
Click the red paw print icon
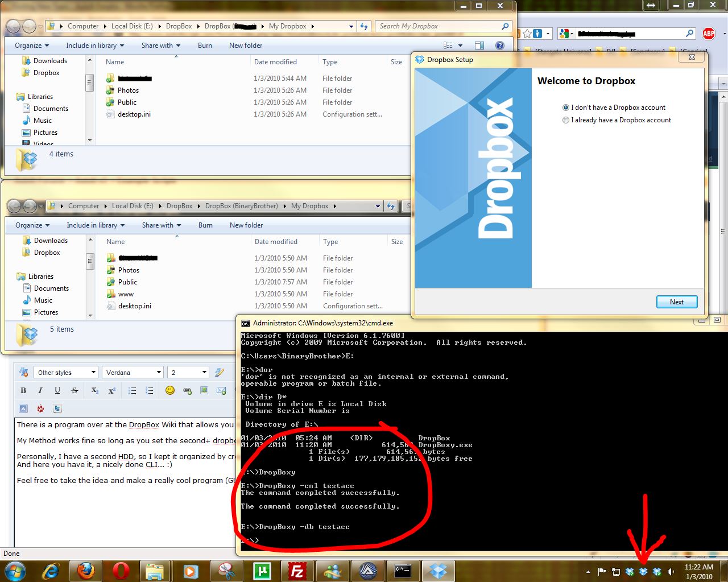point(40,408)
